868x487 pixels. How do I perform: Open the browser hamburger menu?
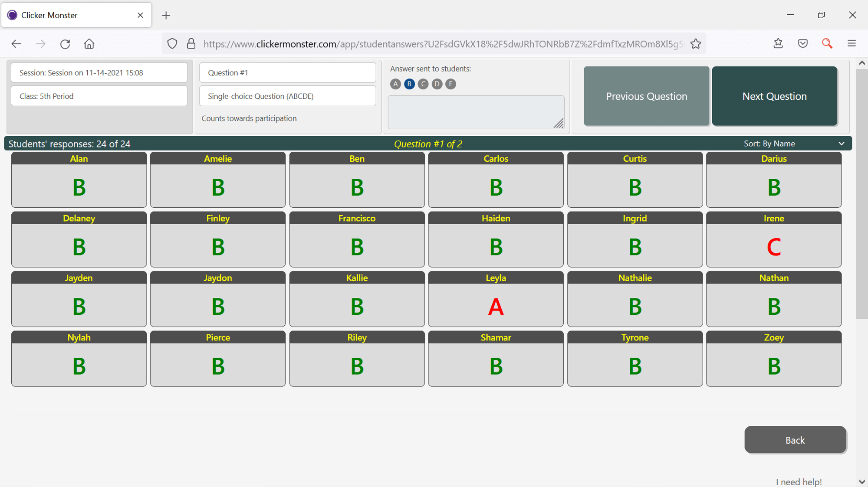pos(852,43)
